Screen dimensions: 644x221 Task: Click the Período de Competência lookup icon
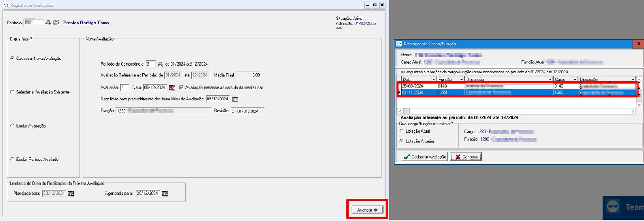[x=160, y=64]
